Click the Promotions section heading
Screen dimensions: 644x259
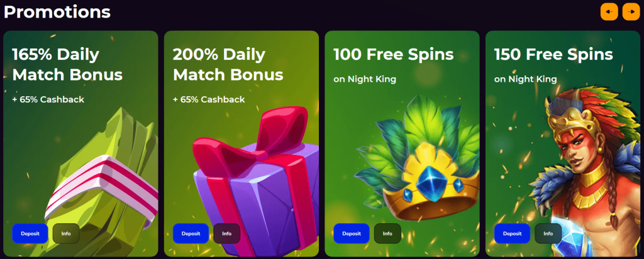click(57, 12)
